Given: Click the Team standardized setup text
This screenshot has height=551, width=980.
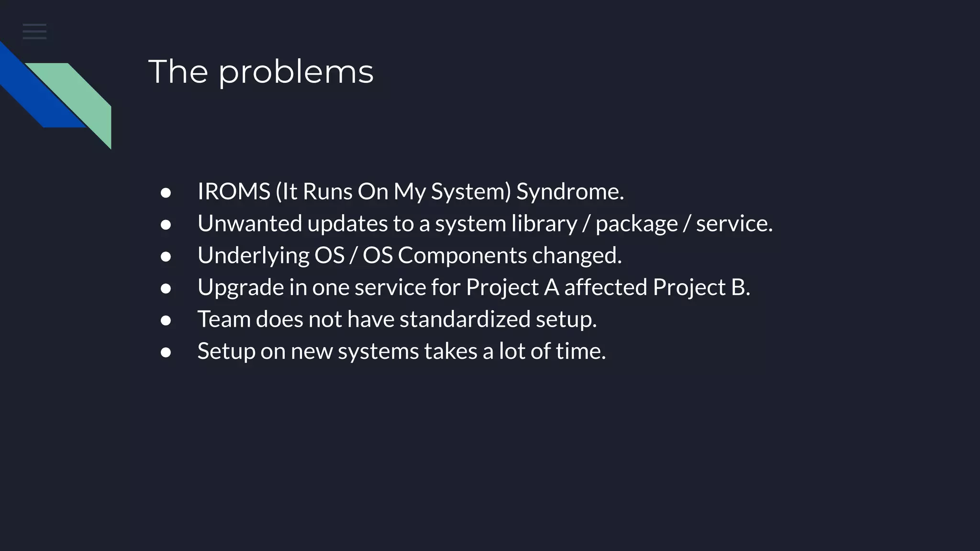Looking at the screenshot, I should click(x=397, y=319).
